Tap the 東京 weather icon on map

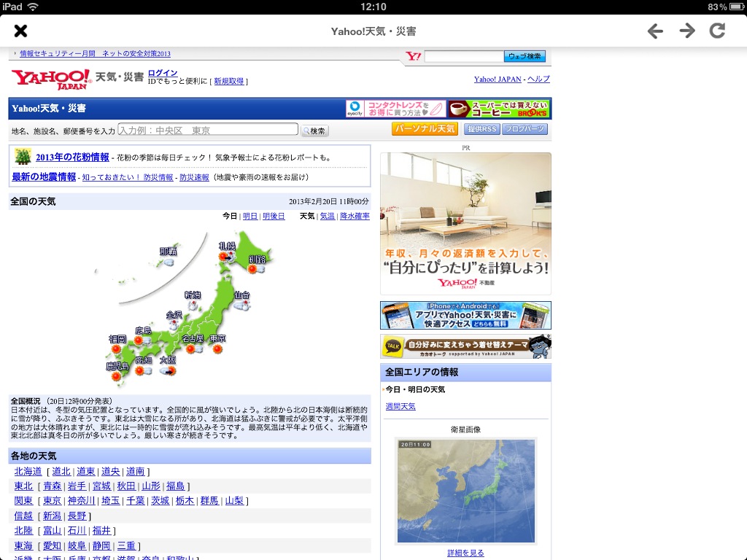click(x=217, y=349)
